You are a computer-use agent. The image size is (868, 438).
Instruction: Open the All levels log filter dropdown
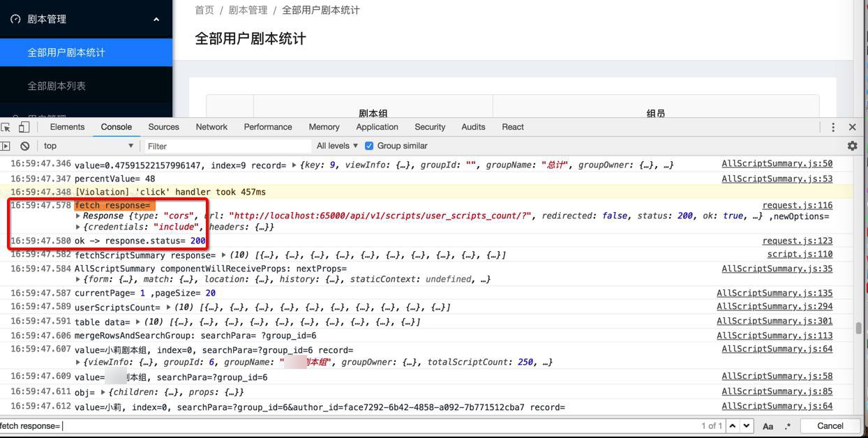coord(337,146)
